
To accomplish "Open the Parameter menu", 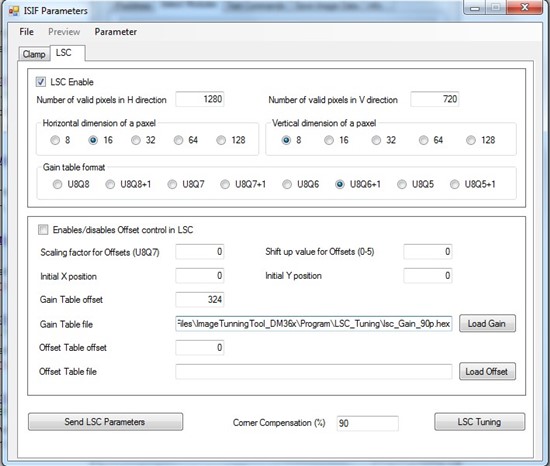I will click(x=115, y=32).
